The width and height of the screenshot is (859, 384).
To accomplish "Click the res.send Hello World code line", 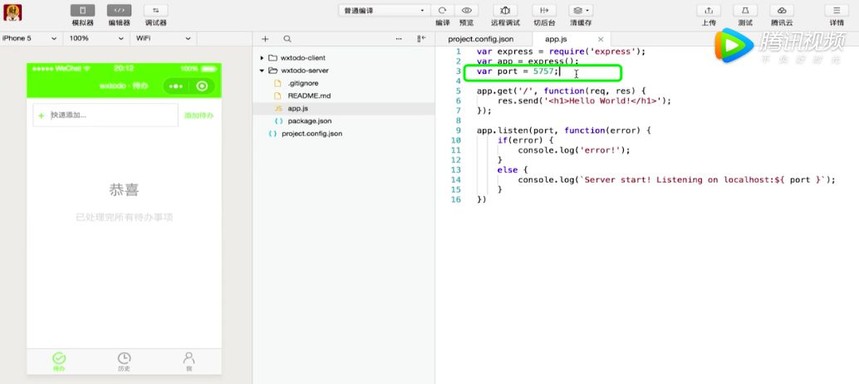I will (x=584, y=101).
